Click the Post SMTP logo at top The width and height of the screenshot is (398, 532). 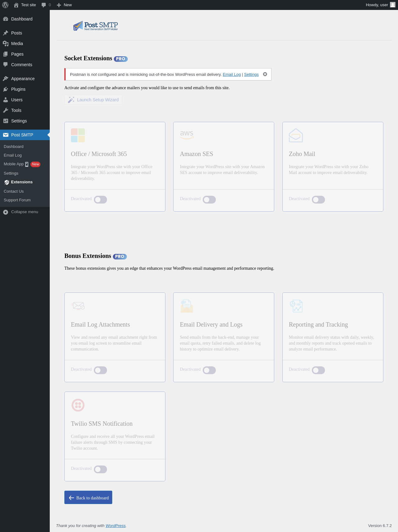(95, 26)
